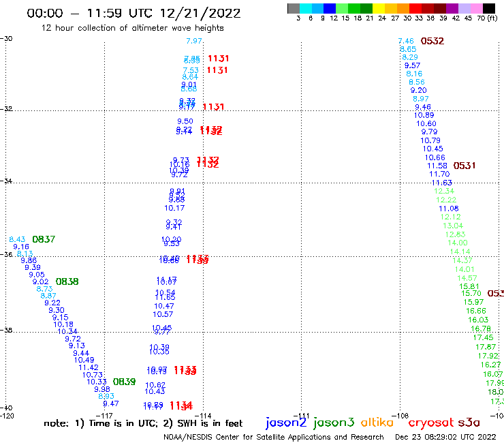Click the wave height value '7.46'
This screenshot has height=443, width=504.
(406, 41)
